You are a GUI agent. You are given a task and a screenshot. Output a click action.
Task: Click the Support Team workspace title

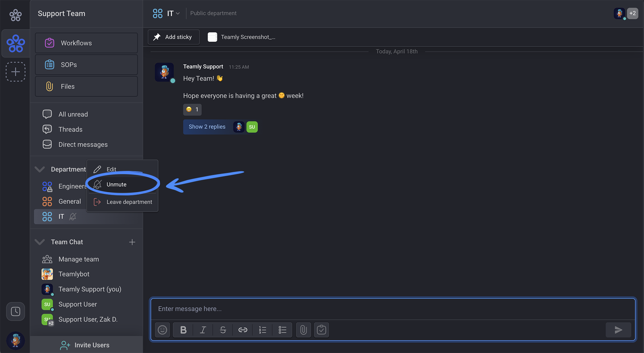click(x=62, y=14)
